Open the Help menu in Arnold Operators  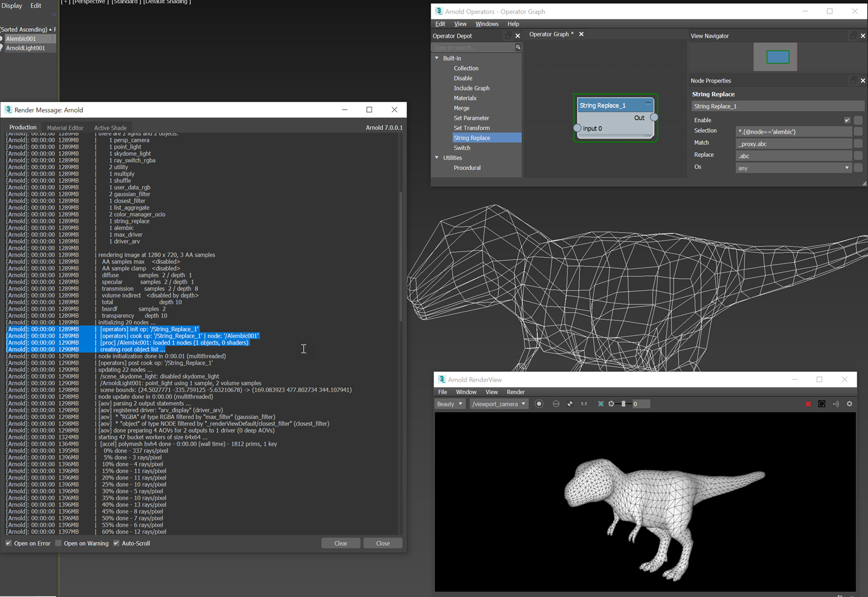click(513, 24)
